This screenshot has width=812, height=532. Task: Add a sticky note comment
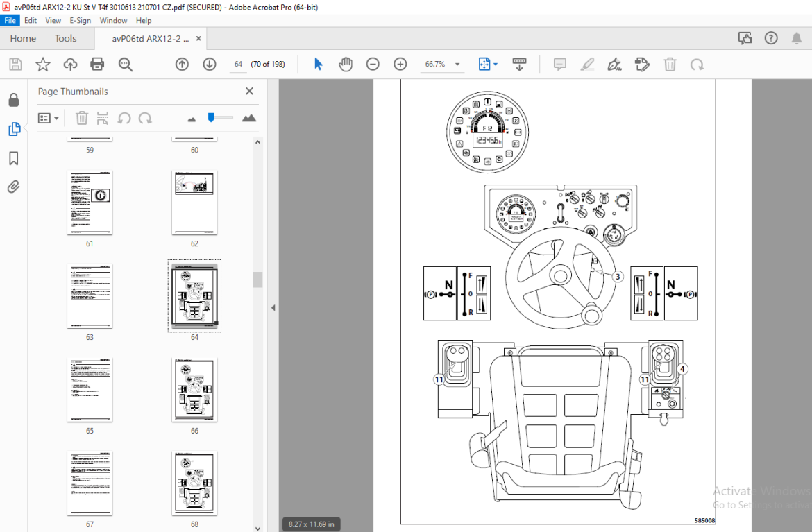point(560,65)
